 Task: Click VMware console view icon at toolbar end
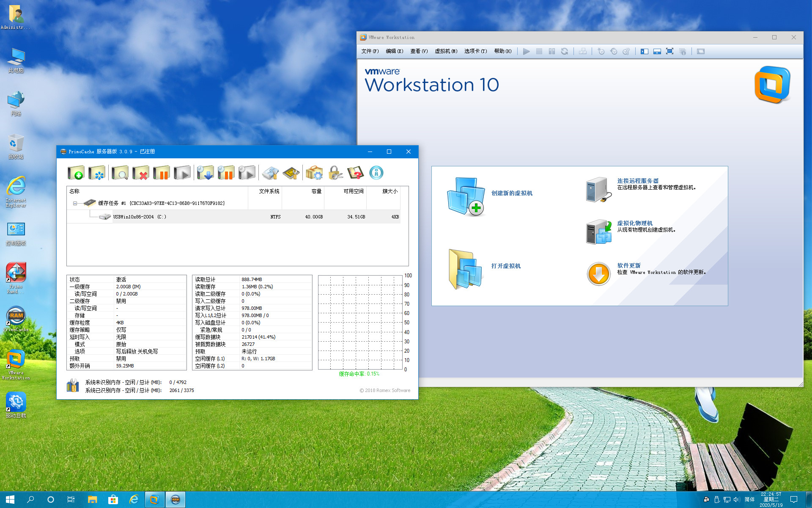pyautogui.click(x=701, y=51)
